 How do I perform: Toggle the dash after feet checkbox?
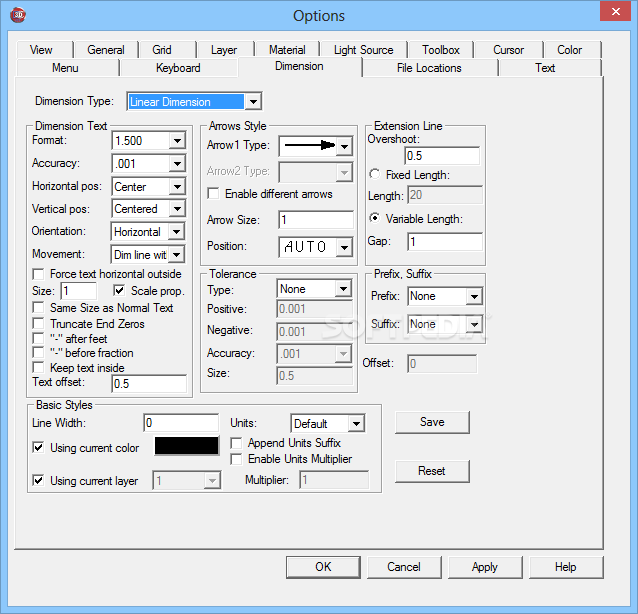[x=38, y=339]
